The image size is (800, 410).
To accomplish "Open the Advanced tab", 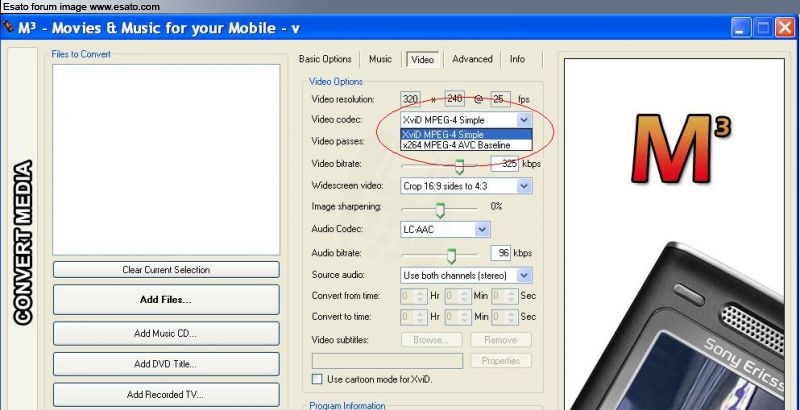I will (472, 59).
